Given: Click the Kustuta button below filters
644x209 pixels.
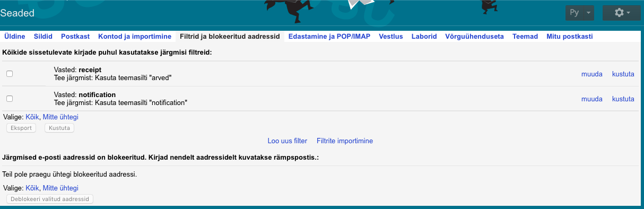Looking at the screenshot, I should (x=59, y=128).
